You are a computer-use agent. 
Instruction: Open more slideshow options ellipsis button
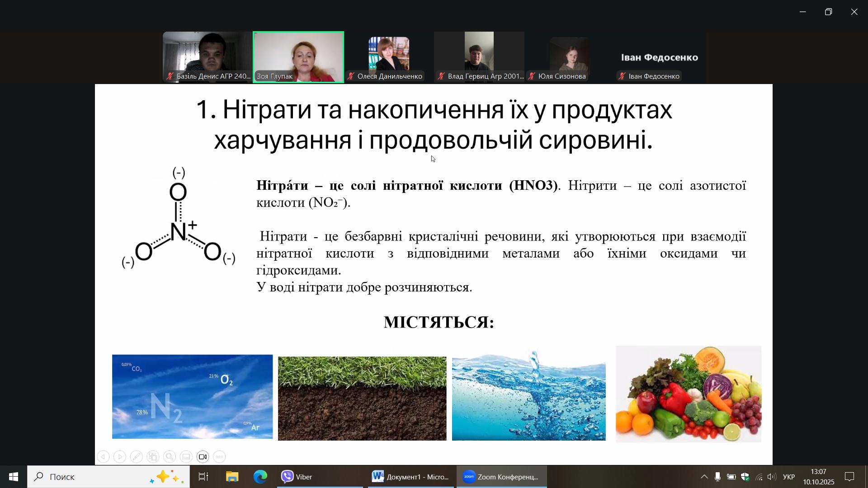(219, 457)
